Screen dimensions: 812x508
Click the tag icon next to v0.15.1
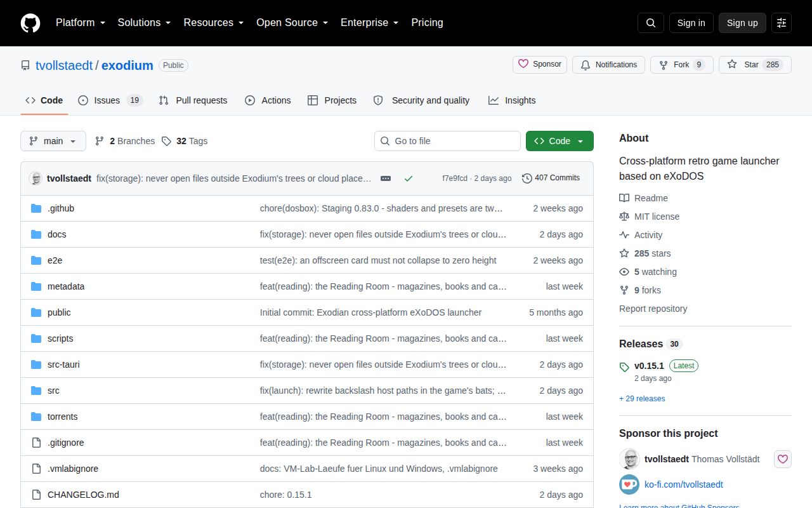(624, 366)
